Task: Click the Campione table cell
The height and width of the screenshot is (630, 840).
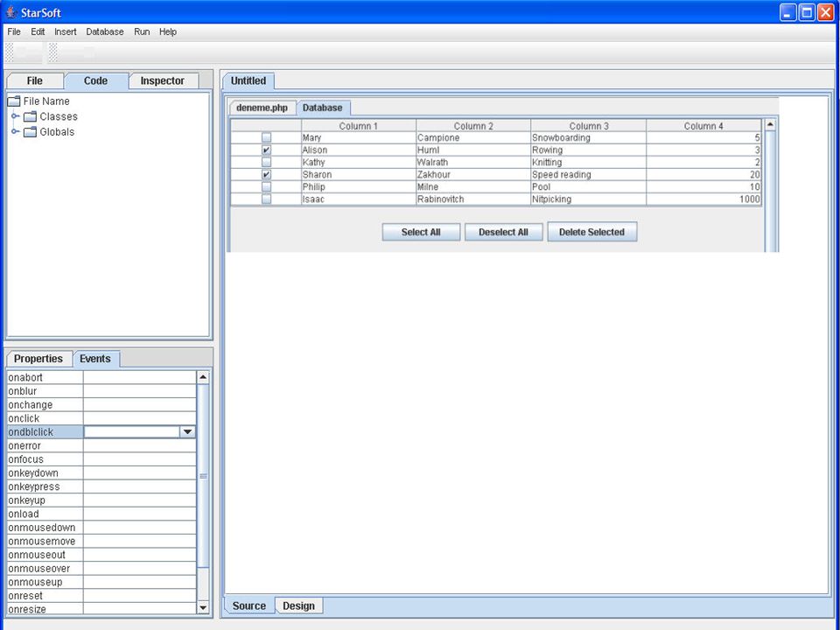Action: click(x=473, y=137)
